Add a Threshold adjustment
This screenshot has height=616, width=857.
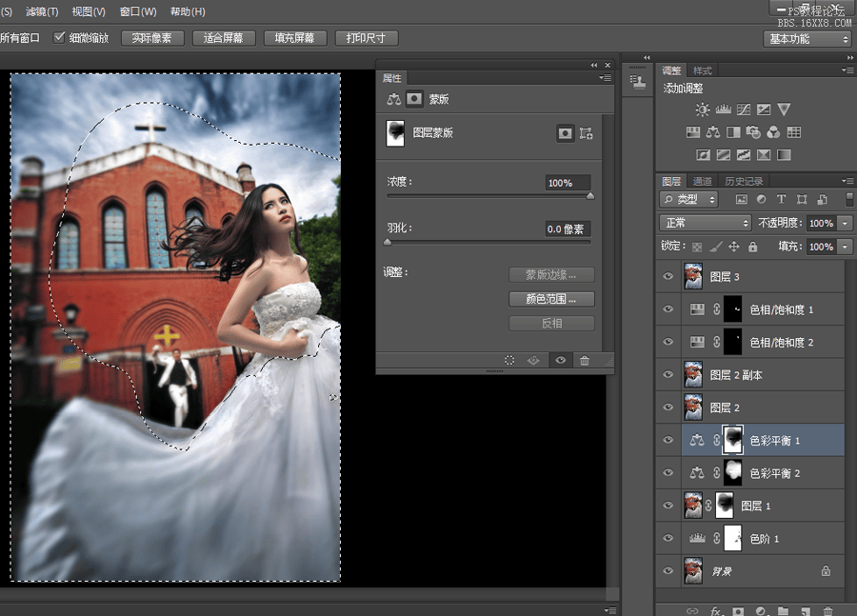(x=744, y=155)
